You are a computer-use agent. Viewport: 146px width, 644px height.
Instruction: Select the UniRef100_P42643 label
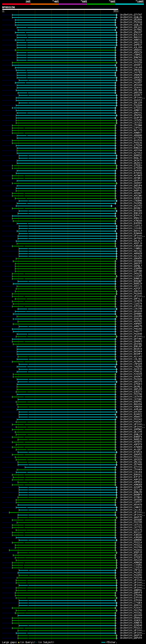click(131, 550)
